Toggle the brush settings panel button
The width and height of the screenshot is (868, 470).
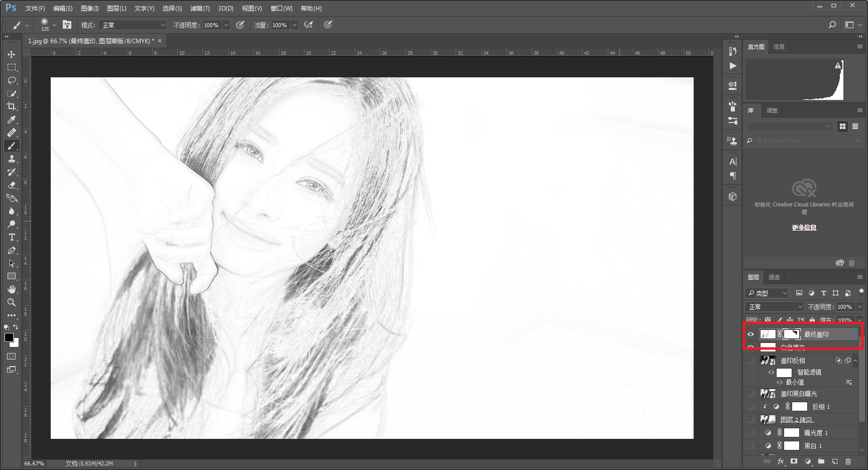[x=67, y=25]
